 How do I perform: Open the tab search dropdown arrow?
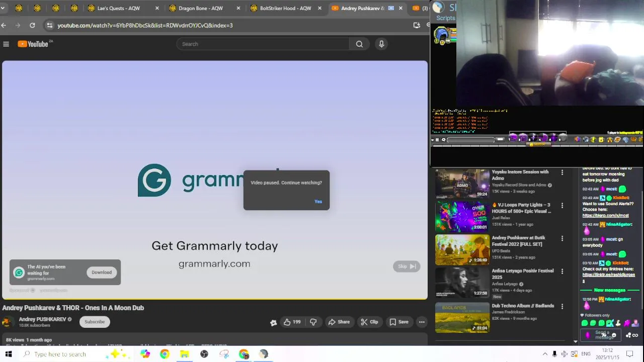3,8
